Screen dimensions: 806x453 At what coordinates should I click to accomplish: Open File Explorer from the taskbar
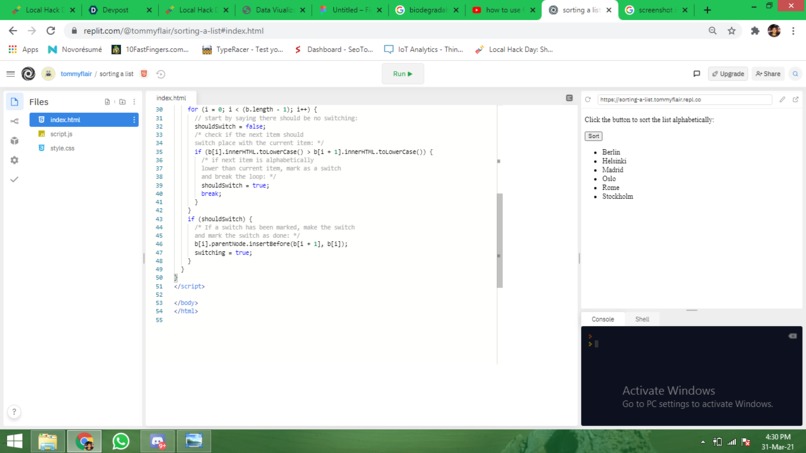[x=47, y=441]
